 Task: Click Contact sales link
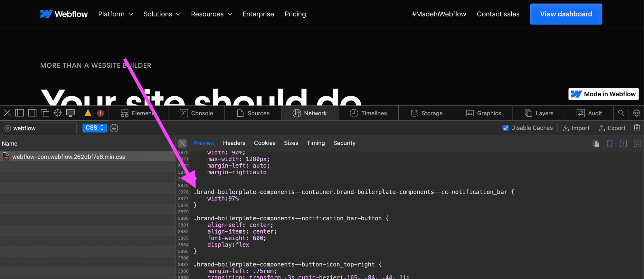click(498, 14)
